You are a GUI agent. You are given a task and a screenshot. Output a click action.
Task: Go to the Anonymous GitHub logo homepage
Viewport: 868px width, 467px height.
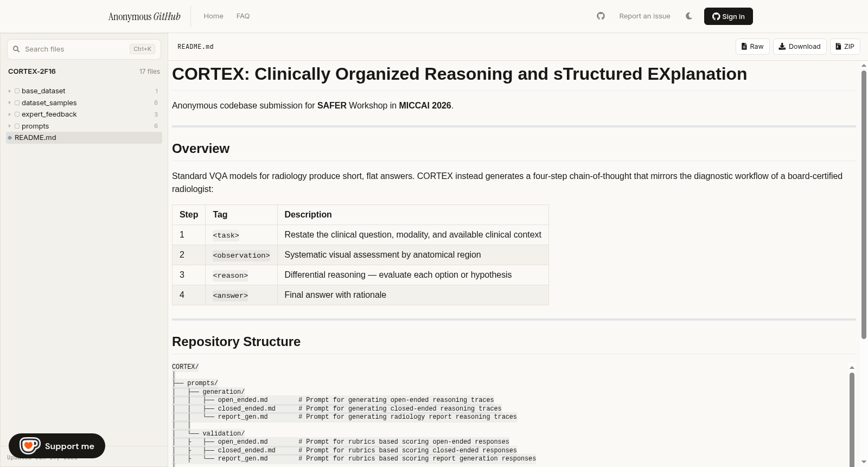pos(144,16)
